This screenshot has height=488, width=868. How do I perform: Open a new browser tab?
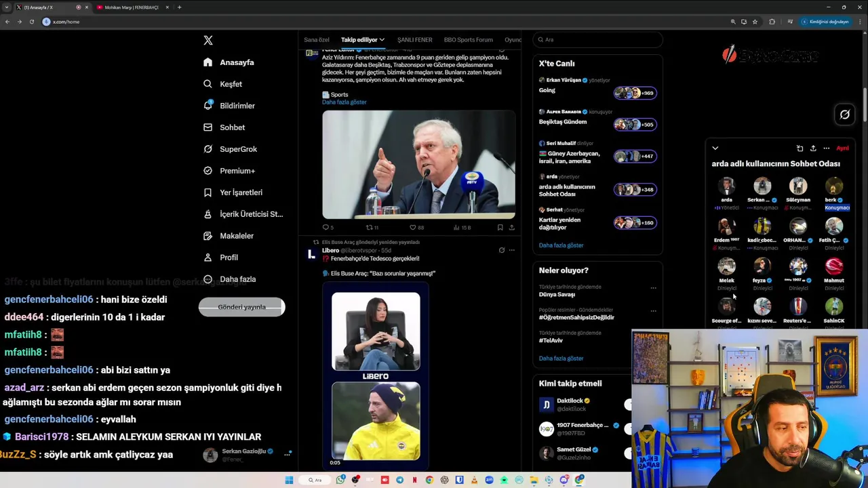(x=179, y=7)
